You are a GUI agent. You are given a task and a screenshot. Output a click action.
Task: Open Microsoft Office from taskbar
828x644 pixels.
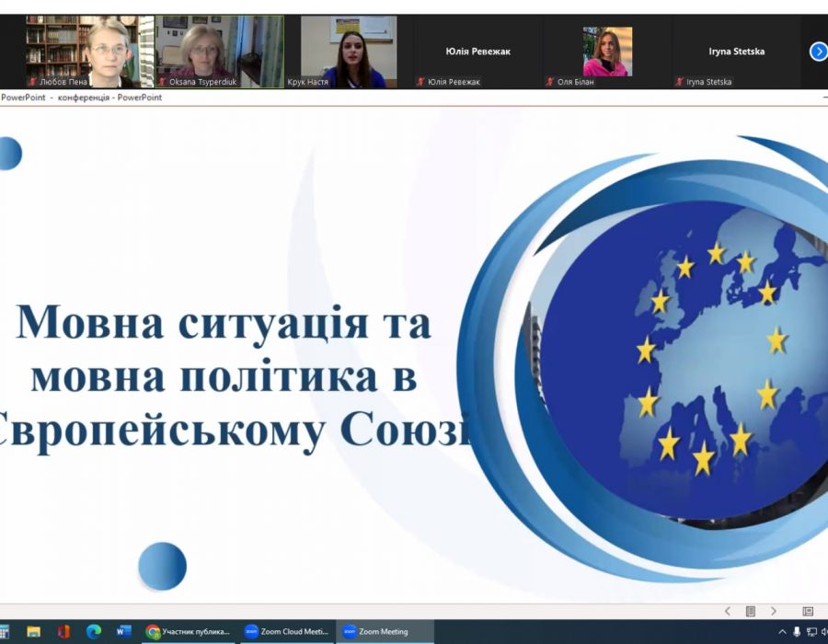coord(63,631)
